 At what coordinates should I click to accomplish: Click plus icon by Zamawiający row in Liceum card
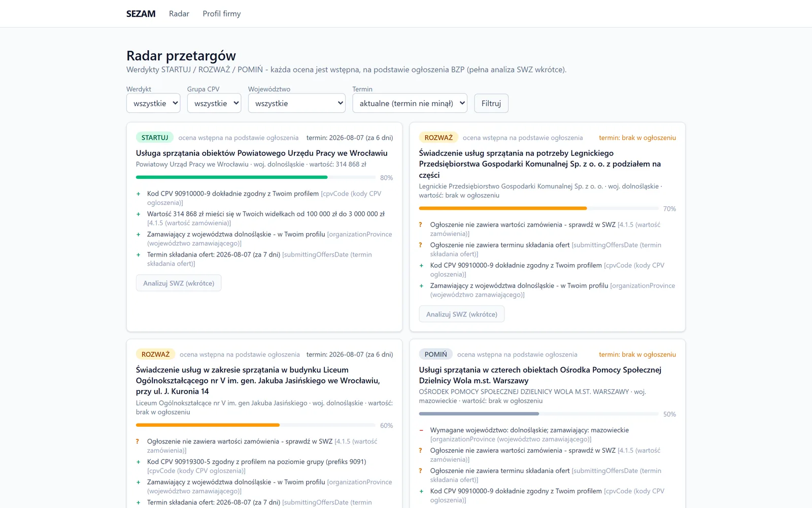point(138,482)
